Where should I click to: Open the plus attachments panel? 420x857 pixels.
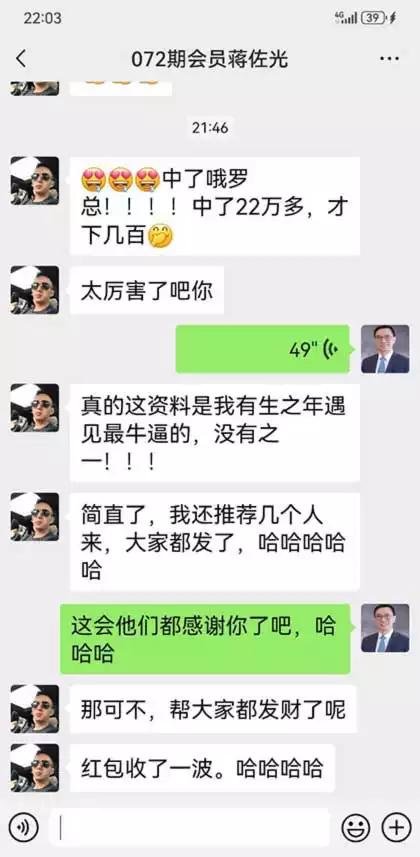pyautogui.click(x=396, y=827)
